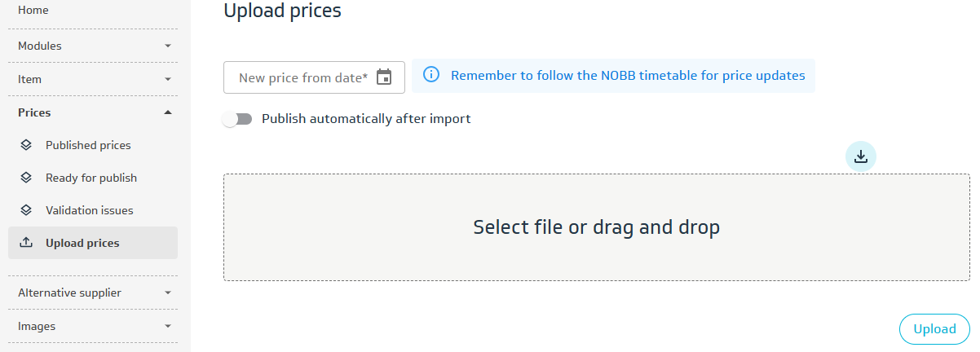
Task: Expand the Images section arrow
Action: tap(168, 326)
